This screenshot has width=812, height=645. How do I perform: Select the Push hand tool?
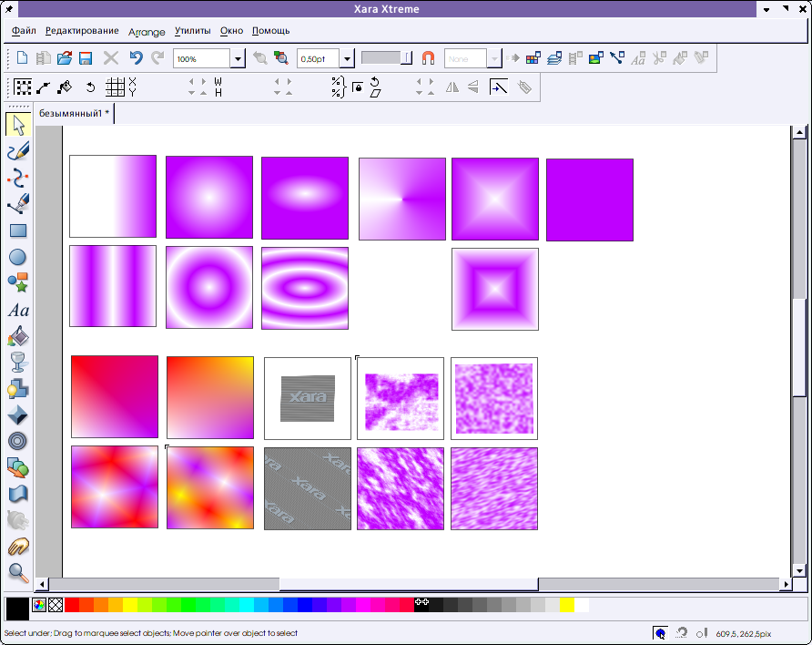(18, 547)
